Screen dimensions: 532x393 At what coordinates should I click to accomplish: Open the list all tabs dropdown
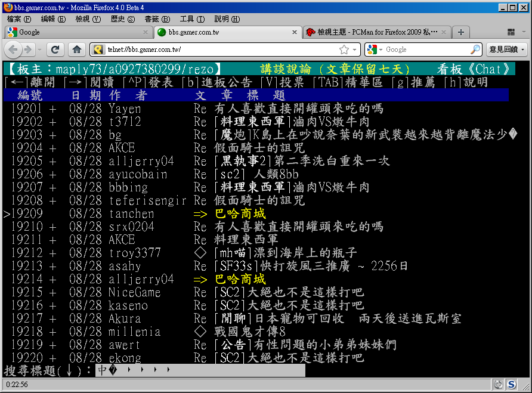pyautogui.click(x=524, y=32)
